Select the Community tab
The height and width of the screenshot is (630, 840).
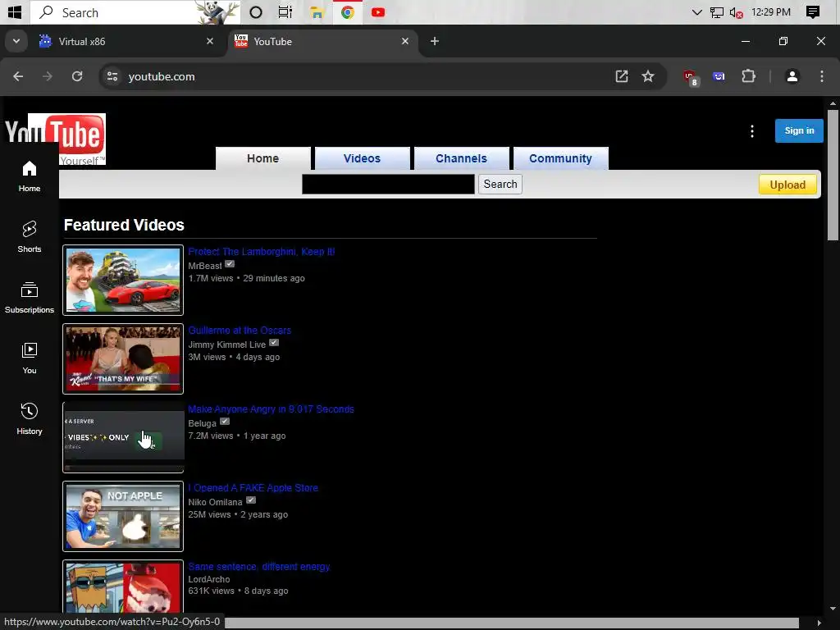coord(561,158)
